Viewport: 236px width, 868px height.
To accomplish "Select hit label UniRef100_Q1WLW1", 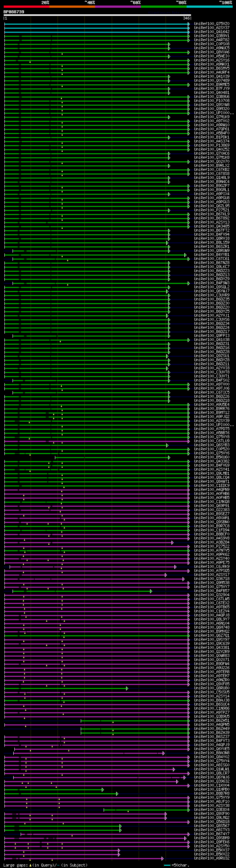I will tap(212, 769).
